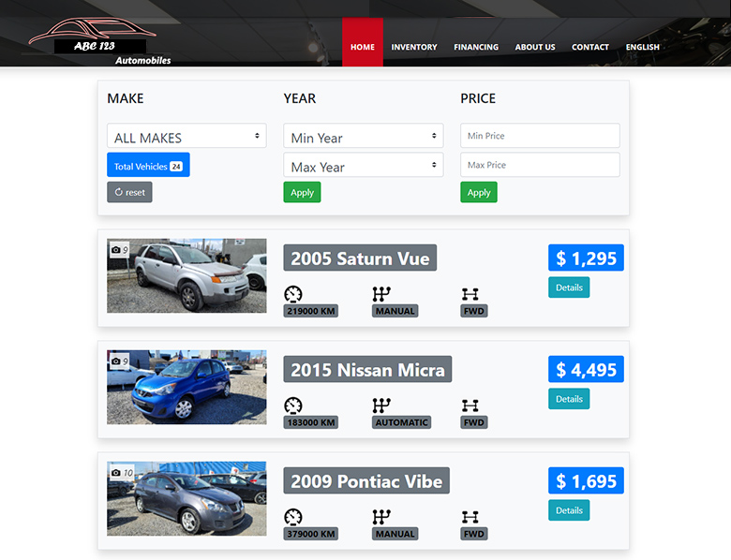Click the 379000 KM mileage badge
Viewport: 731px width, 560px height.
pyautogui.click(x=311, y=534)
